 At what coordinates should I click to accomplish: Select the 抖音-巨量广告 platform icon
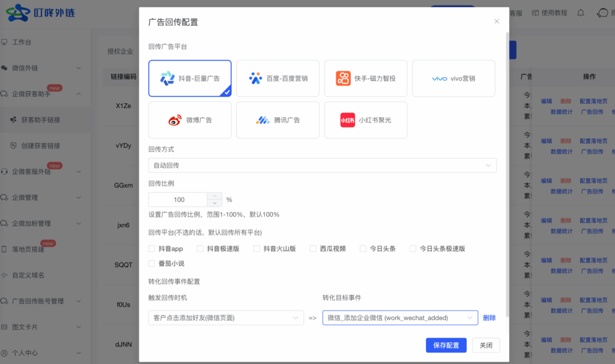168,78
